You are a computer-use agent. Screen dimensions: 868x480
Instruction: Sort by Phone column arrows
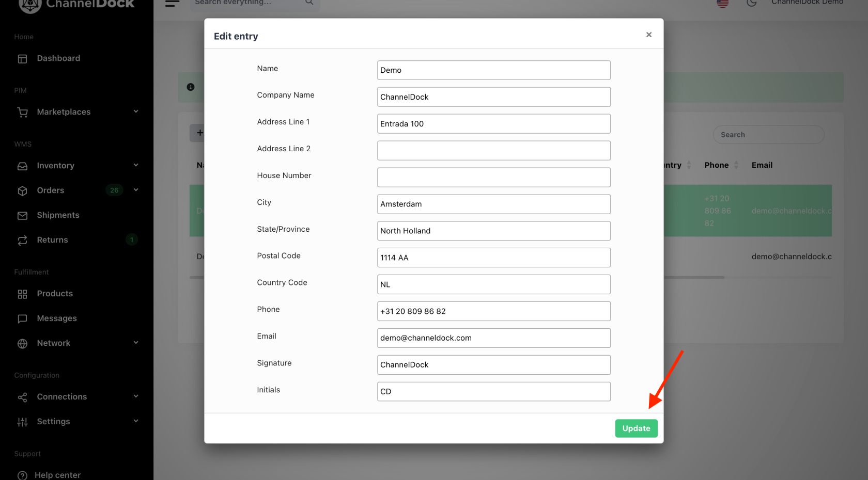(736, 165)
